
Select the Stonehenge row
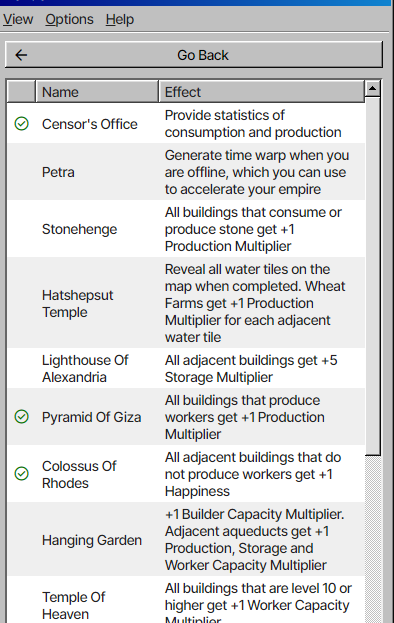(186, 229)
